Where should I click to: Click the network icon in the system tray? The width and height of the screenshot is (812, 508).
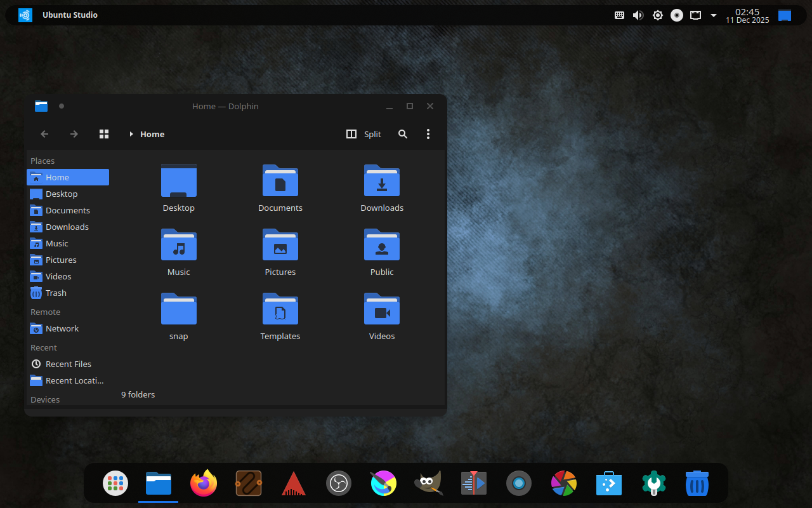(x=695, y=15)
